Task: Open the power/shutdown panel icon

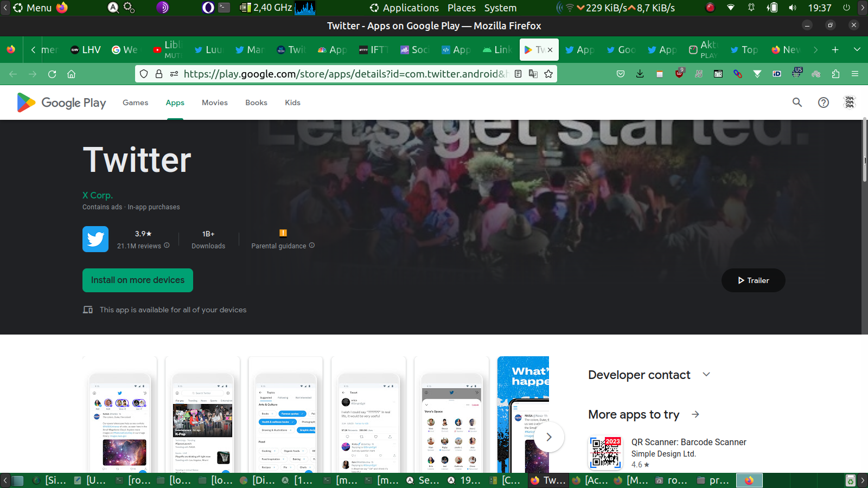Action: [846, 8]
